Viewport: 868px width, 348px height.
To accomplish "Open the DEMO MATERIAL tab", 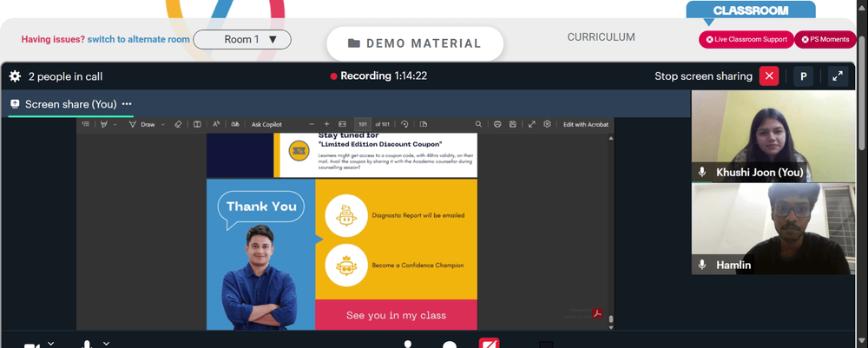I will 415,43.
